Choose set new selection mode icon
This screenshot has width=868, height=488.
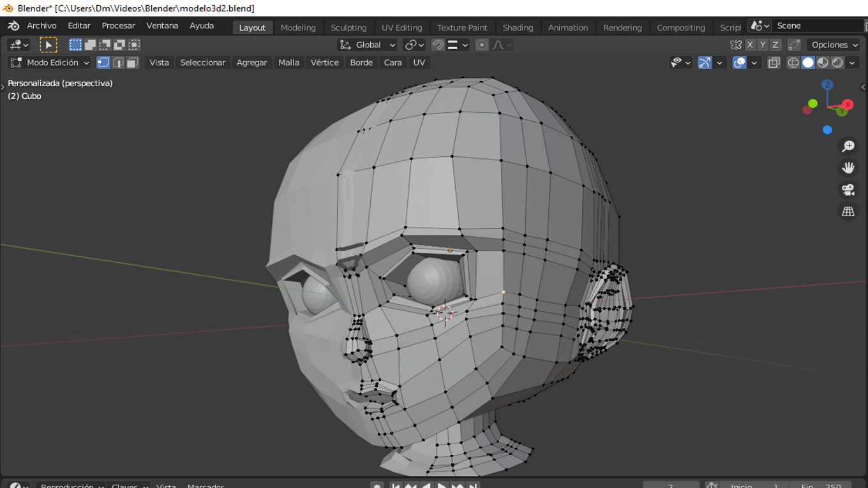(75, 45)
